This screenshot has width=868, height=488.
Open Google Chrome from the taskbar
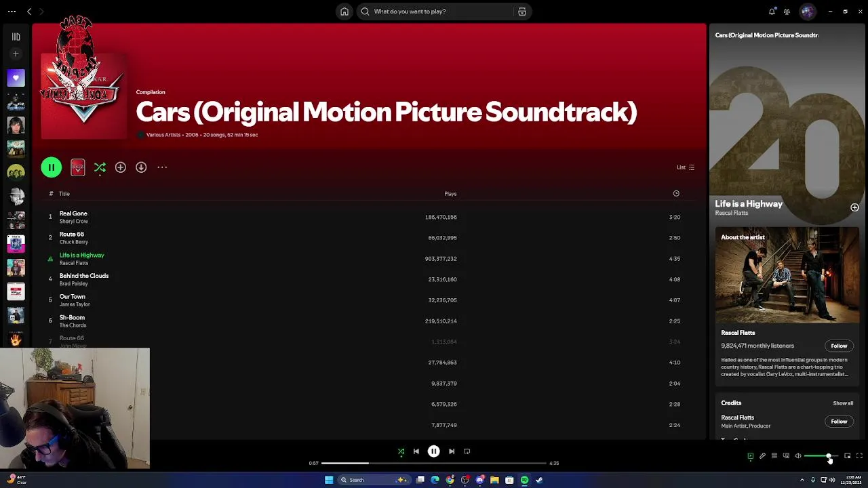pyautogui.click(x=450, y=480)
